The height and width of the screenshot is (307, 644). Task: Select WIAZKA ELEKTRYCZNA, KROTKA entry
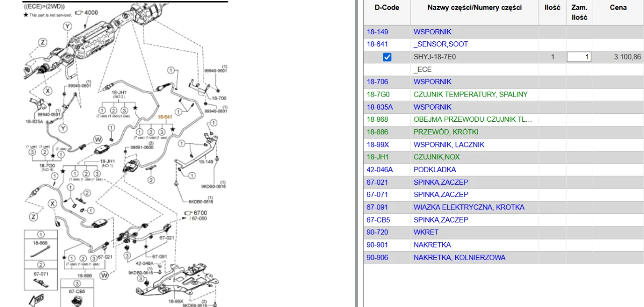pyautogui.click(x=469, y=207)
